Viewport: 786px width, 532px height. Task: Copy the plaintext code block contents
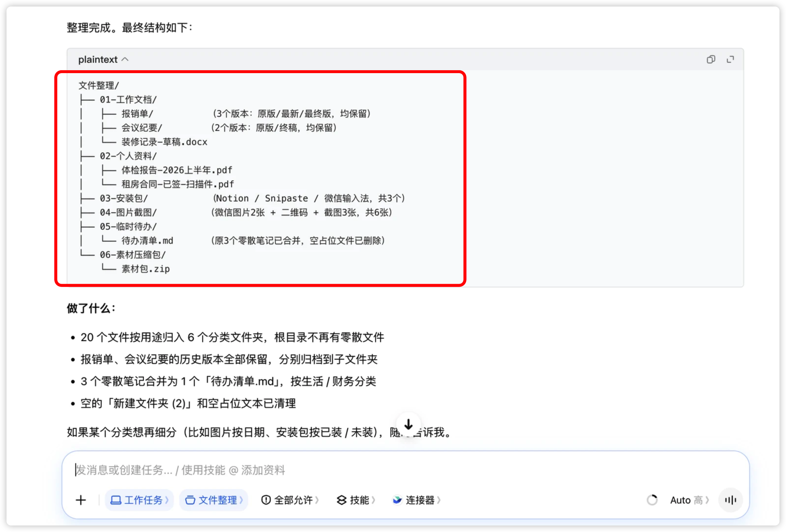pos(711,59)
